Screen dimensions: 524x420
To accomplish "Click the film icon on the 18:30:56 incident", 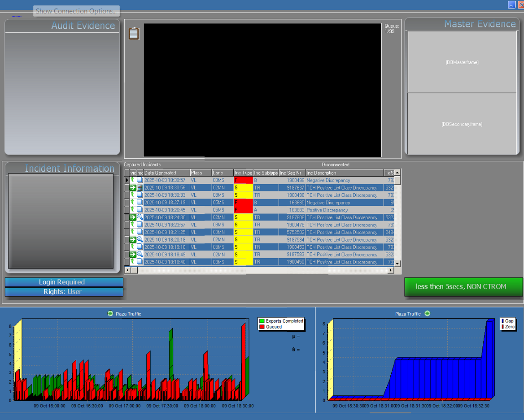I will click(x=140, y=188).
